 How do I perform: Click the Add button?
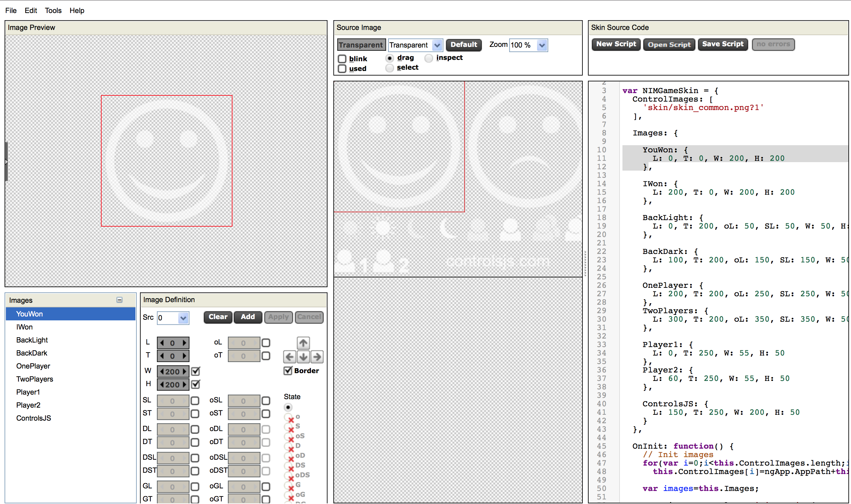[247, 317]
